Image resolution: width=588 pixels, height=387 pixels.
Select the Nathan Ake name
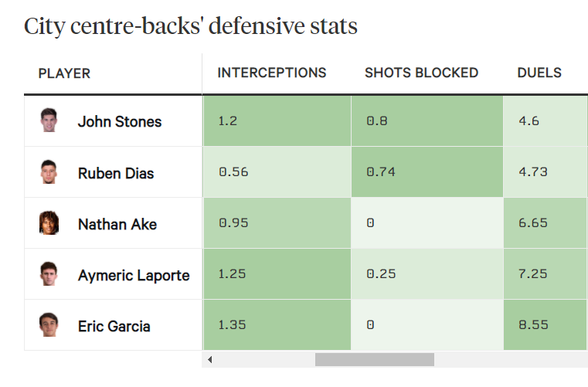[x=117, y=224]
